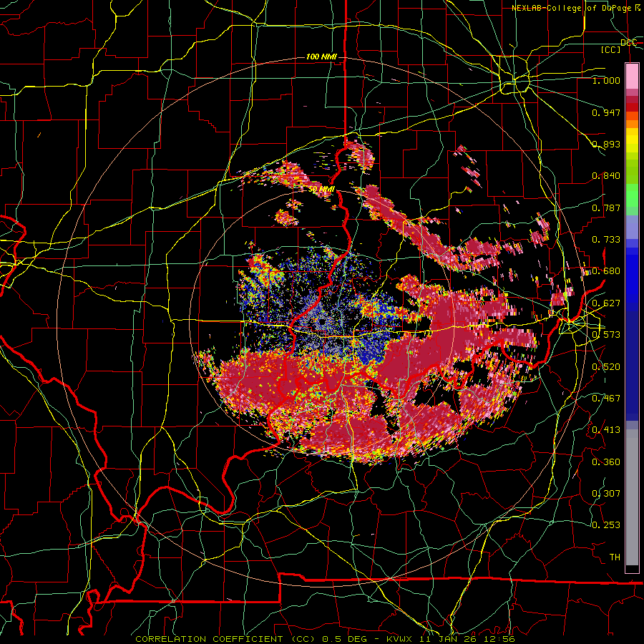Select the '0.467' scale value
Screen dimensions: 644x644
point(606,399)
